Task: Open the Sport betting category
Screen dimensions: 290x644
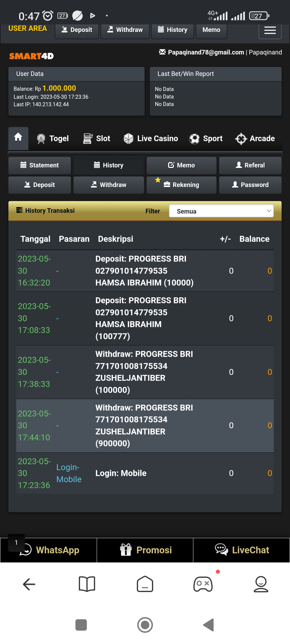Action: coord(206,138)
